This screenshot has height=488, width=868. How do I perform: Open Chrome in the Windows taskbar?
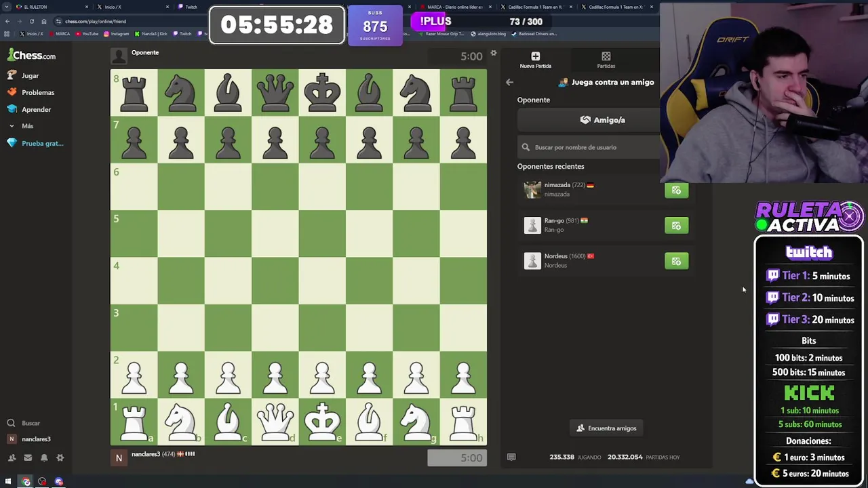26,482
